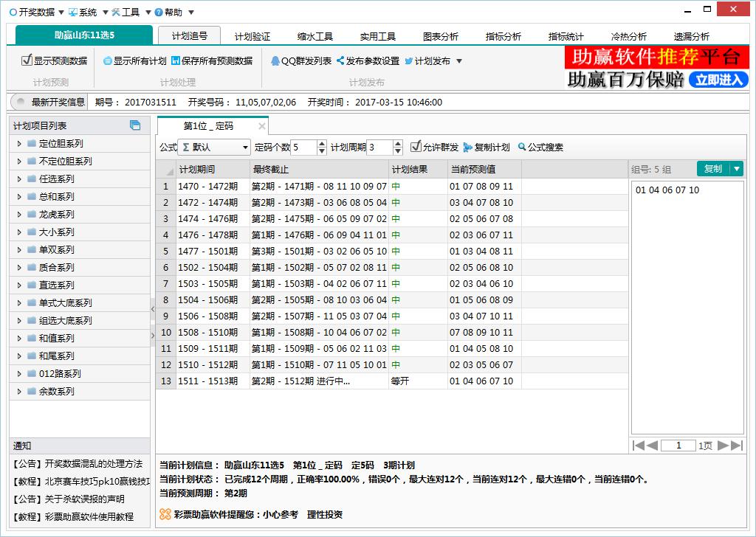The height and width of the screenshot is (537, 756).
Task: Click the 立即进入 banner button
Action: pyautogui.click(x=718, y=80)
